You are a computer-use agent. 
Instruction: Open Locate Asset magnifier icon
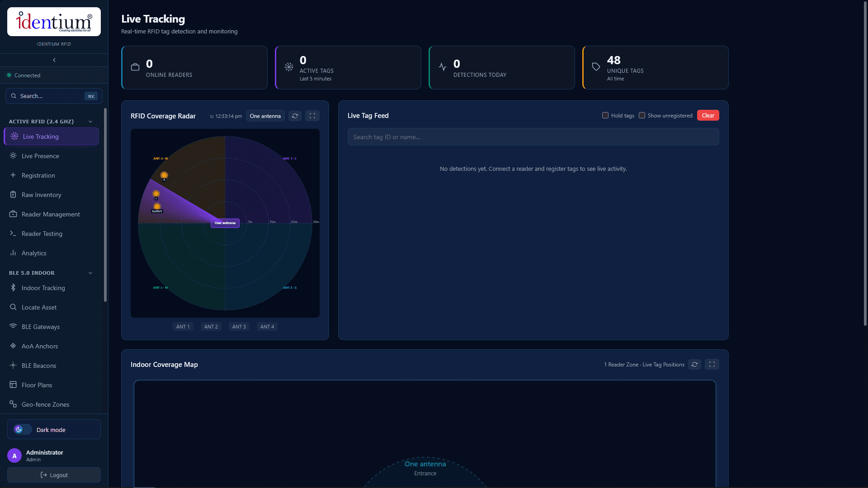(13, 307)
